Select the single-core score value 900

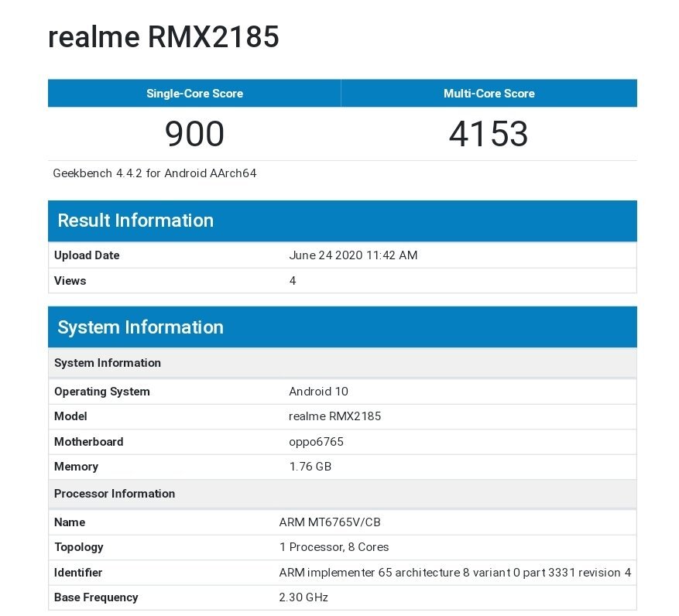[194, 134]
